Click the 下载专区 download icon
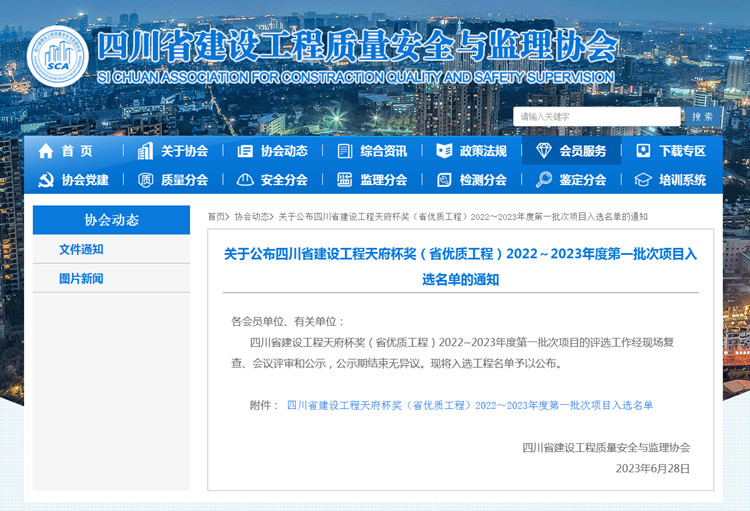 point(643,151)
